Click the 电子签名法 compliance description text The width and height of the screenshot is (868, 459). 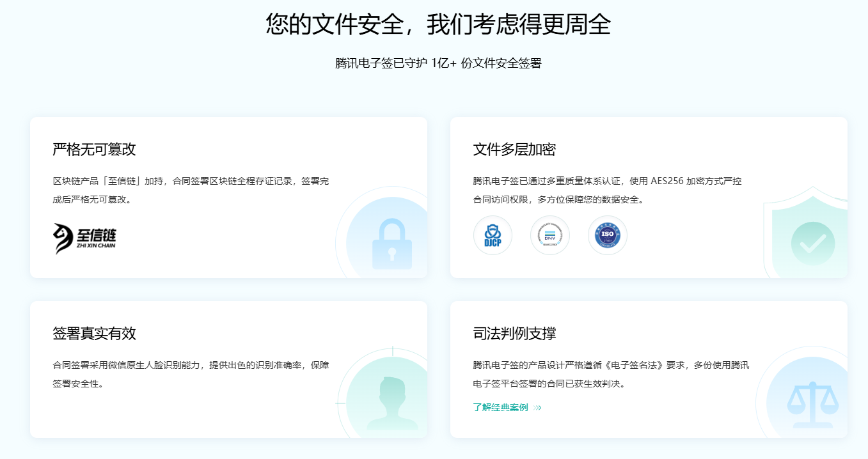(x=611, y=374)
